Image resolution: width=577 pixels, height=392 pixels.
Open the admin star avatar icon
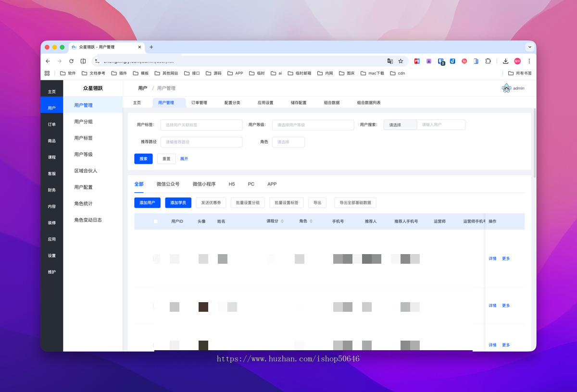tap(506, 88)
